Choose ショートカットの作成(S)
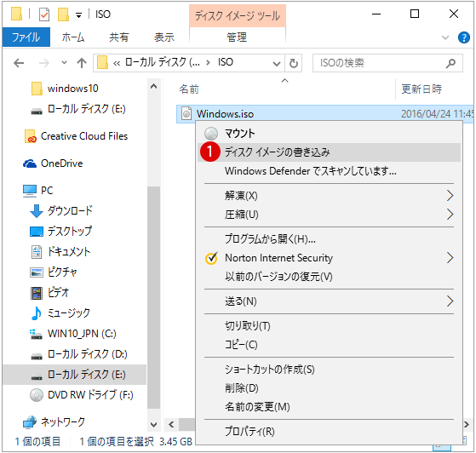The width and height of the screenshot is (476, 453). (329, 370)
